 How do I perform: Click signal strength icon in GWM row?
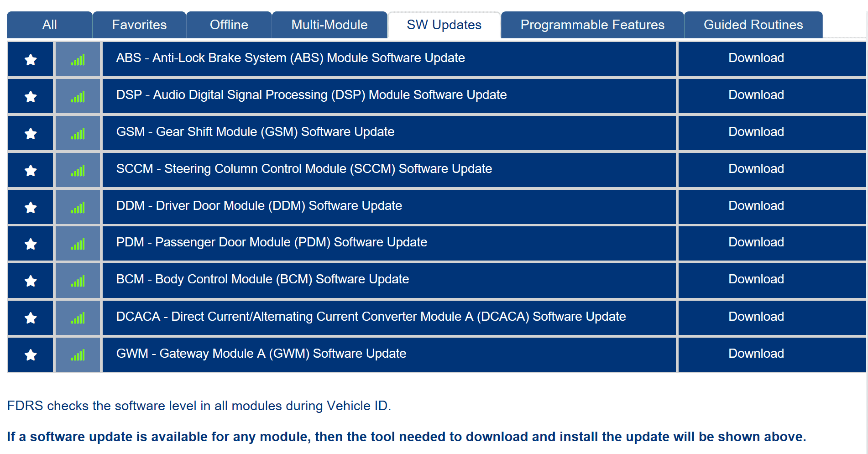(x=78, y=355)
